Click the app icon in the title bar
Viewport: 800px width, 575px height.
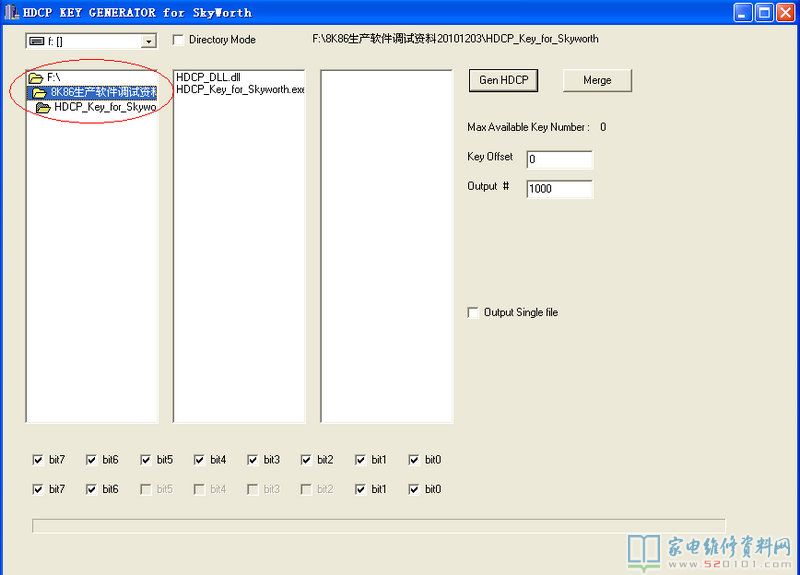point(11,12)
